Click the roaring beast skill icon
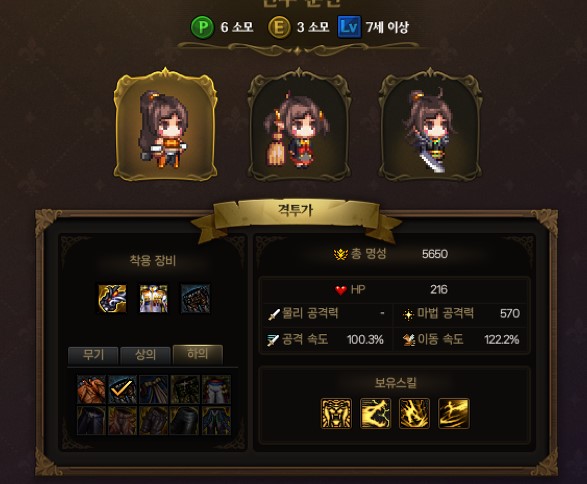 (375, 413)
